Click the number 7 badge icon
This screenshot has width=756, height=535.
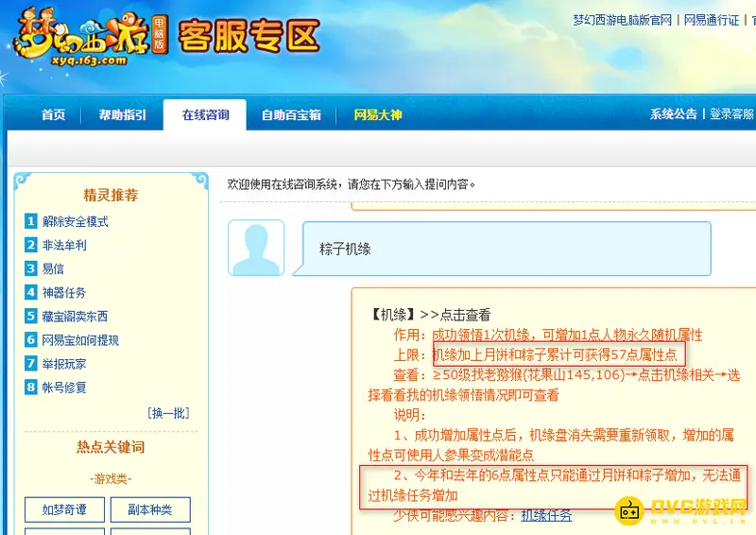[31, 363]
